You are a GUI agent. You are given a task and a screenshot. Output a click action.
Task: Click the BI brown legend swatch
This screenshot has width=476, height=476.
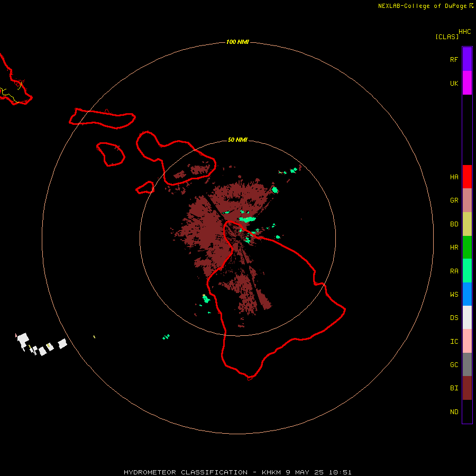click(x=467, y=388)
